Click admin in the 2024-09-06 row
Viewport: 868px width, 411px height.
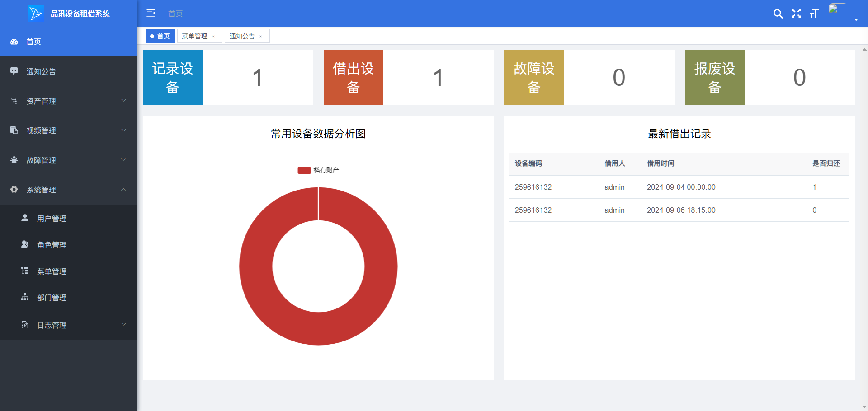(614, 210)
